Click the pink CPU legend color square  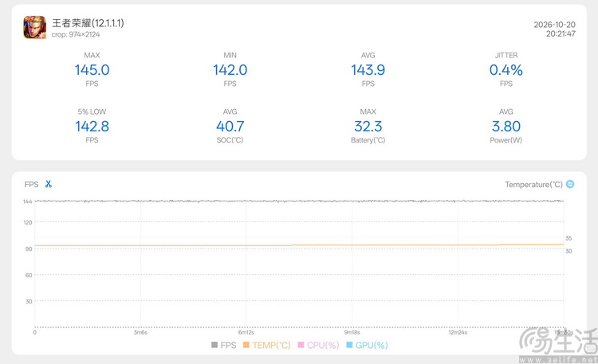[301, 345]
